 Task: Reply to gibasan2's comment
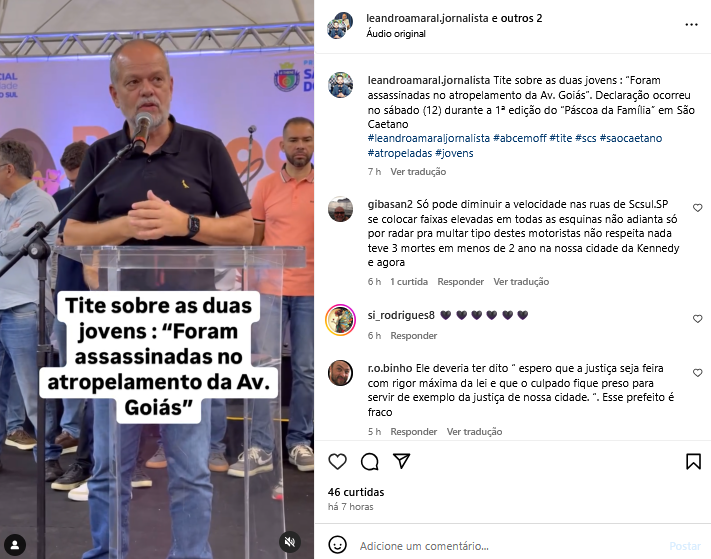point(460,282)
